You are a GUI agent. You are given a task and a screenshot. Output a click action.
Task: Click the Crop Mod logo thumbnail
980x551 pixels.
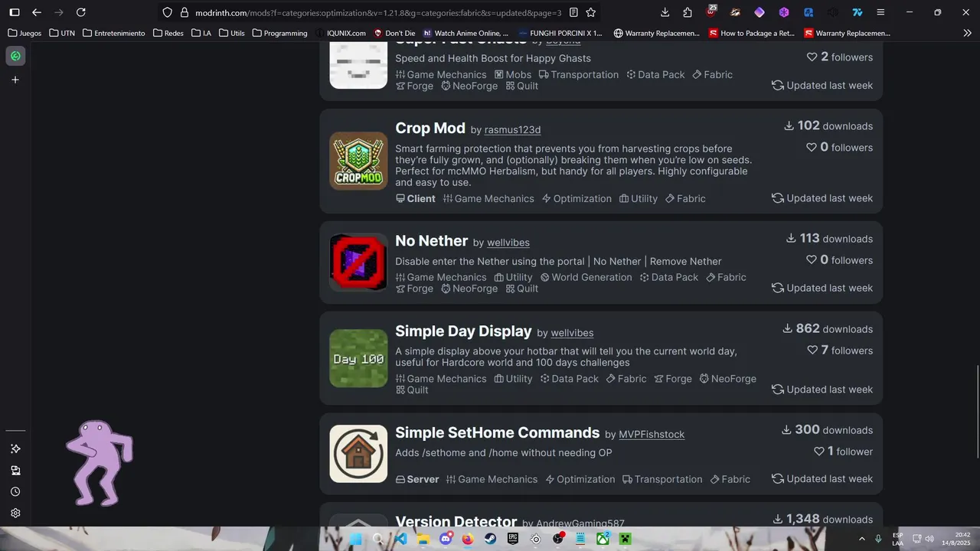pos(358,161)
